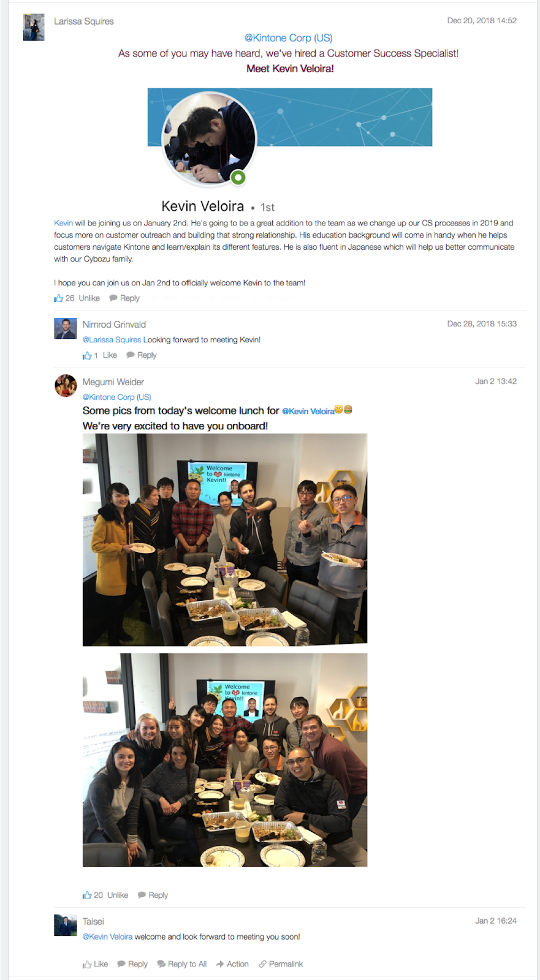Open the Permalink chain icon
The width and height of the screenshot is (540, 980).
coord(262,964)
